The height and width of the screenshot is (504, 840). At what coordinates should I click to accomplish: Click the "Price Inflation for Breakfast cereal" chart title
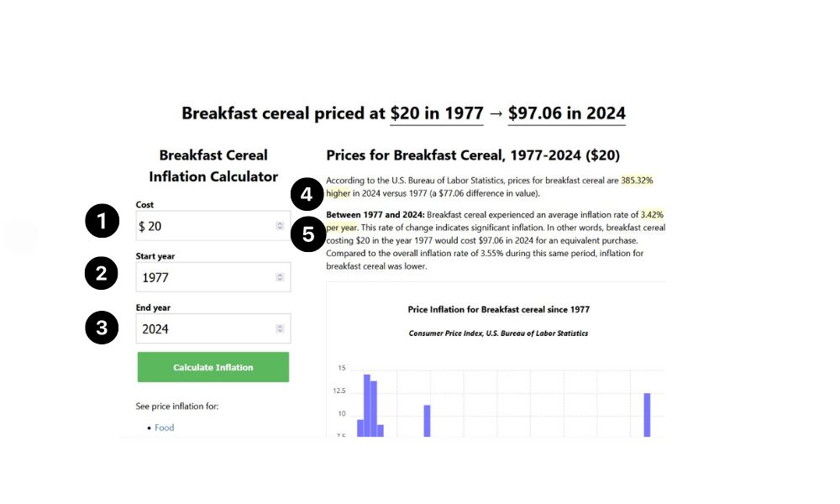click(x=498, y=309)
